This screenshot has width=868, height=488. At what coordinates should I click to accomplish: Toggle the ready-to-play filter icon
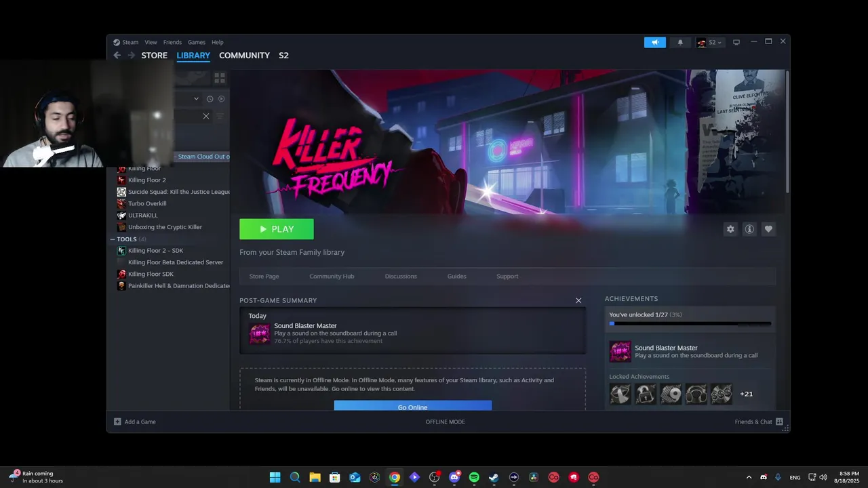point(221,98)
